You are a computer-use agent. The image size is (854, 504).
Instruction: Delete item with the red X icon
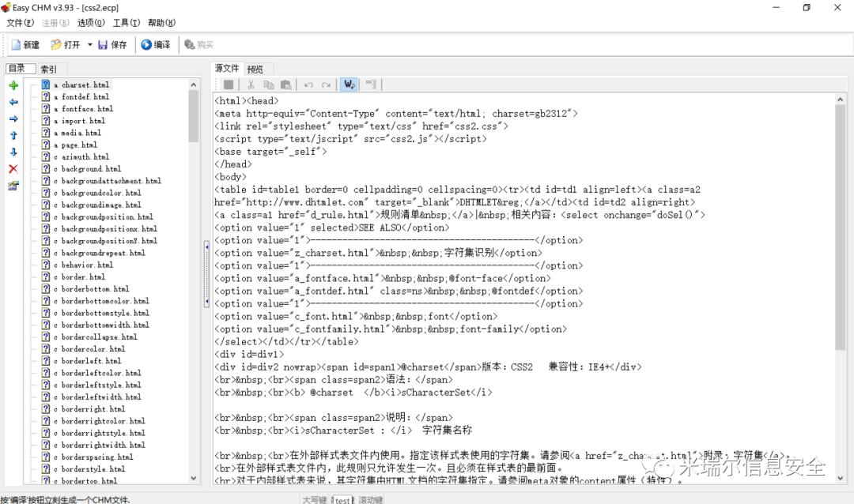pyautogui.click(x=13, y=169)
